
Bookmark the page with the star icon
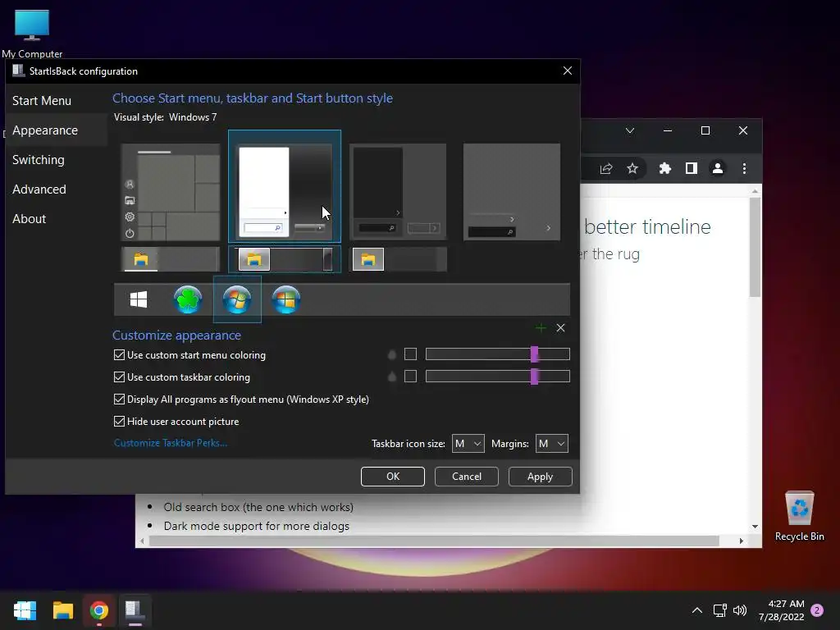(632, 168)
